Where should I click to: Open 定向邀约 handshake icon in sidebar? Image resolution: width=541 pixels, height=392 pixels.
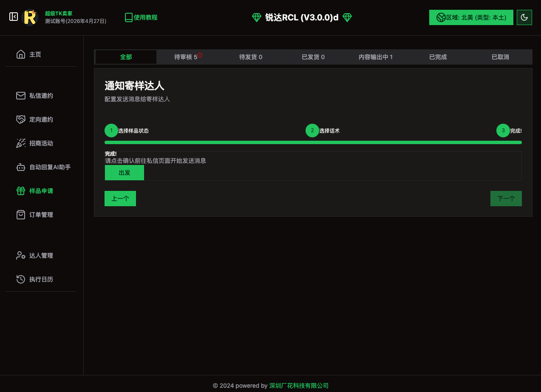20,119
